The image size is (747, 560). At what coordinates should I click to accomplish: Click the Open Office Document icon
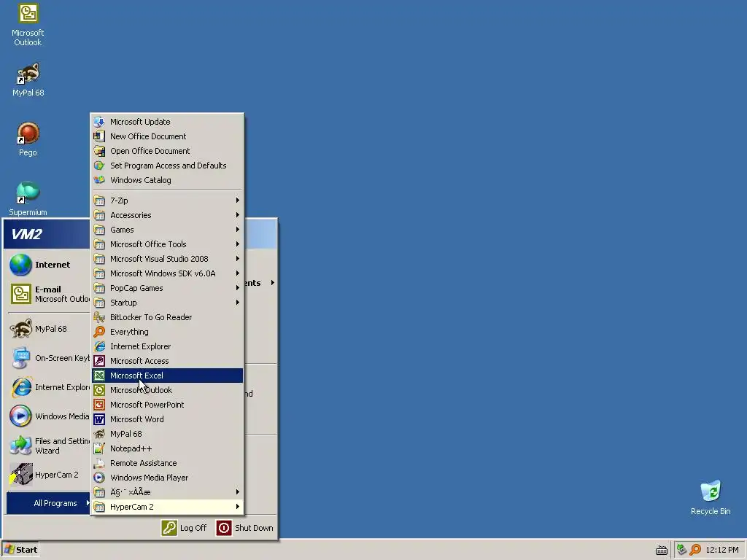tap(99, 151)
